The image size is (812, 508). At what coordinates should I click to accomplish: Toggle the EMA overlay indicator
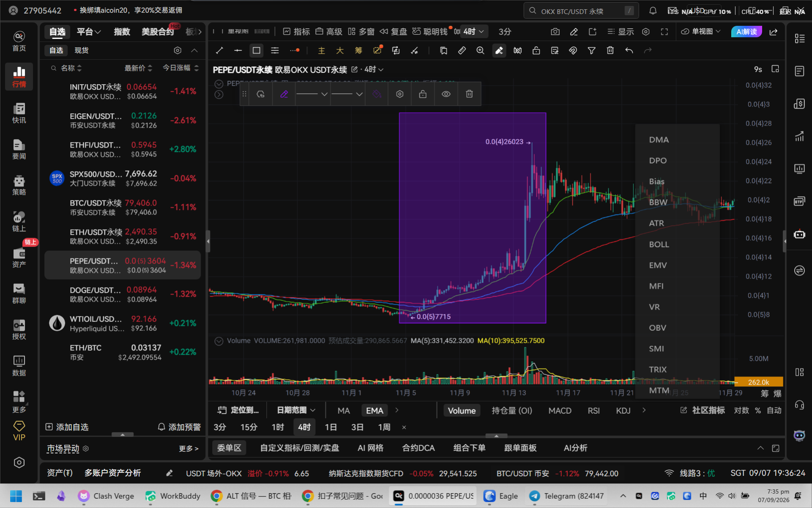tap(375, 410)
